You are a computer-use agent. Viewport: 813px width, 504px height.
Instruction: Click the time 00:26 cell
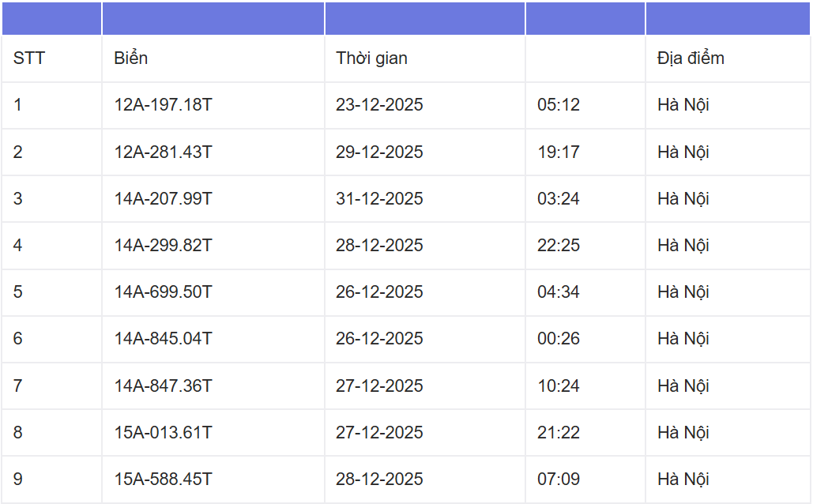tap(559, 339)
